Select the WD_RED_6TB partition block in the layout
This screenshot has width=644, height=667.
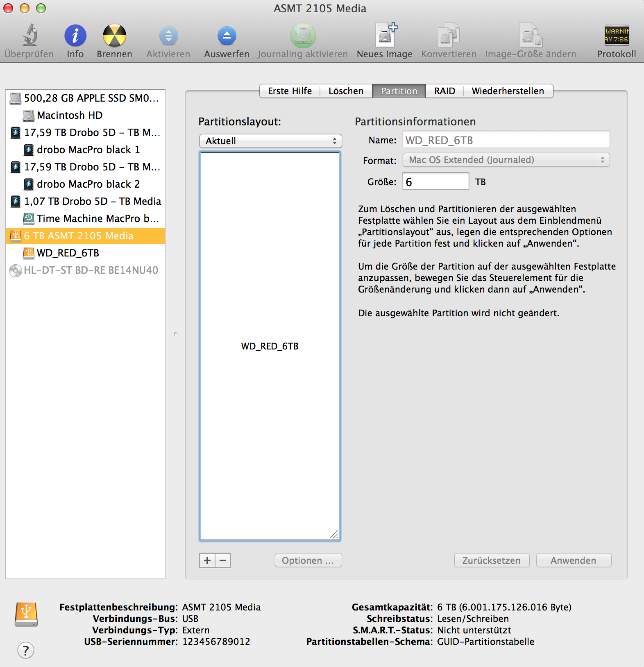tap(270, 346)
